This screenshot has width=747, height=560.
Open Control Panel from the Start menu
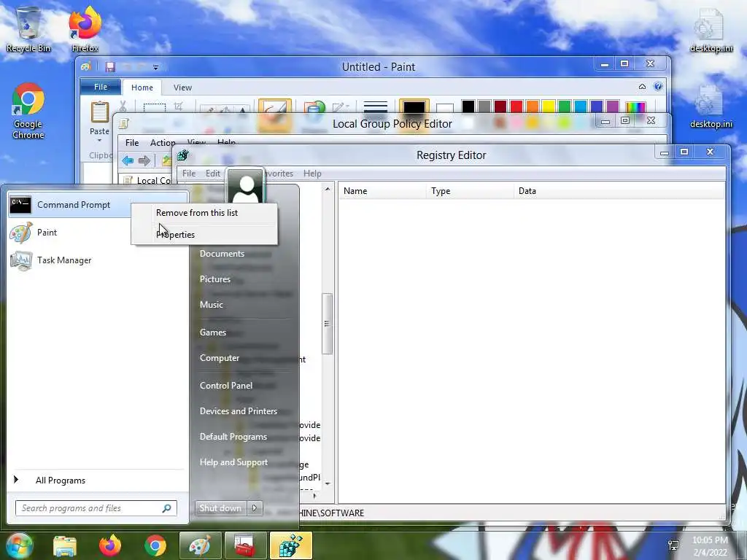point(226,385)
